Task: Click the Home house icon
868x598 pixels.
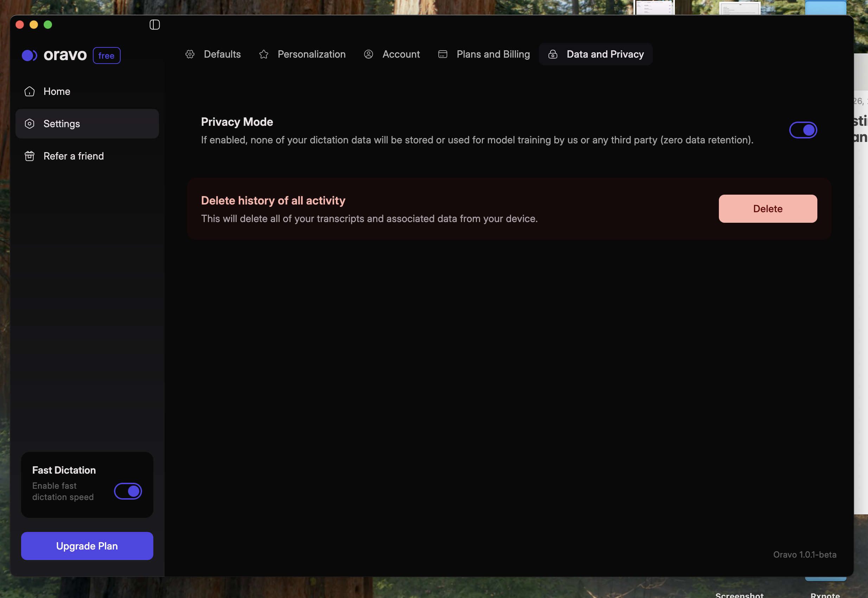Action: click(30, 91)
